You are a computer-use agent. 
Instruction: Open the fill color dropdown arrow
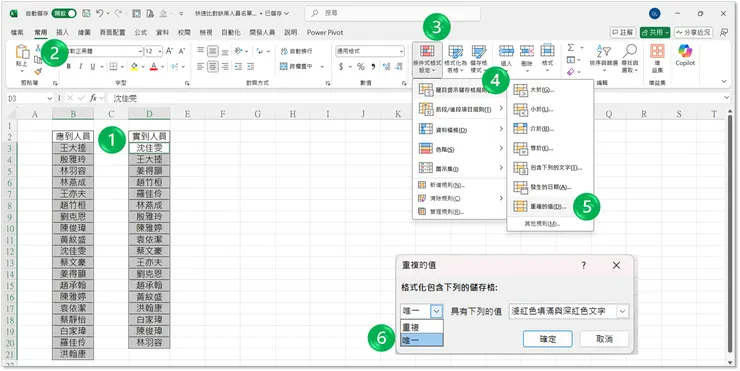[143, 67]
